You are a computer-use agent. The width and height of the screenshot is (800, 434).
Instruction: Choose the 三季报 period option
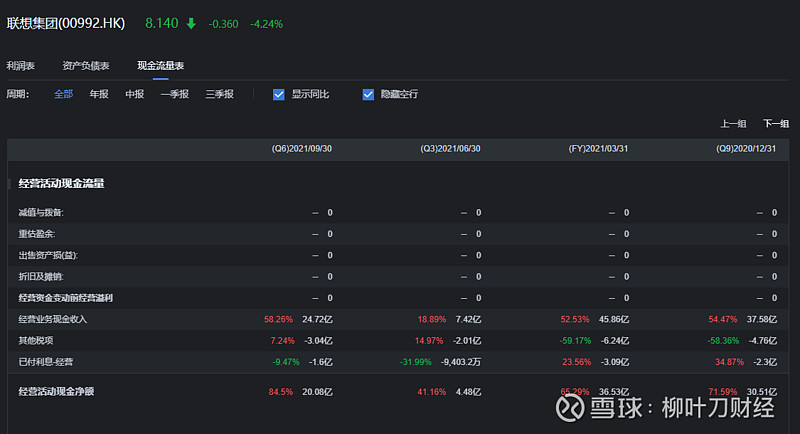point(219,94)
